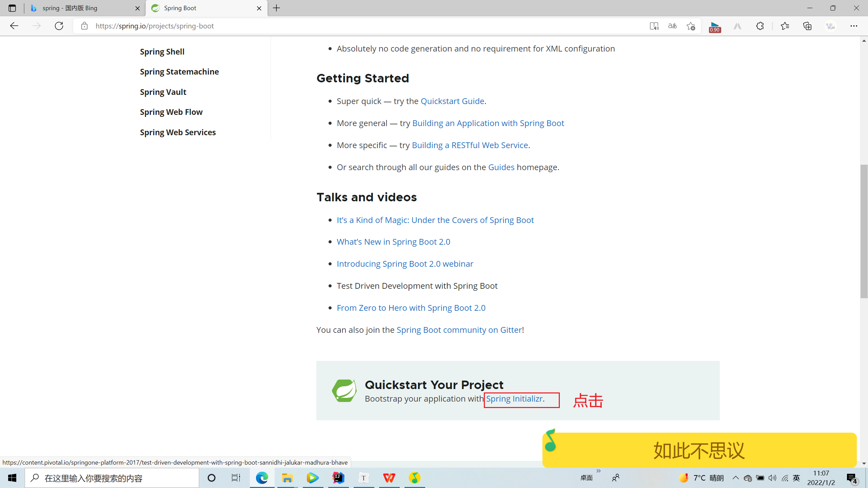
Task: Open network Wi-Fi tray icon
Action: point(785,478)
